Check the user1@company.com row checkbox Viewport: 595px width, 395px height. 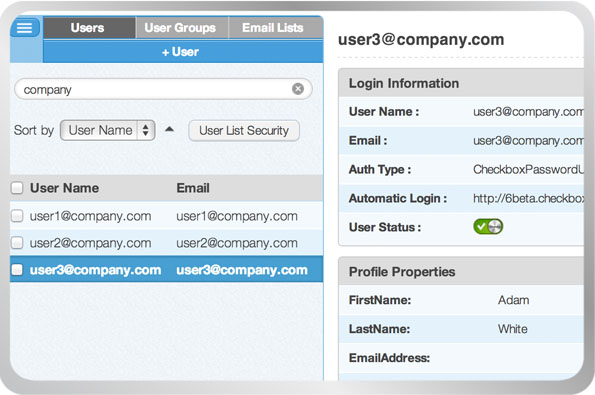point(17,216)
